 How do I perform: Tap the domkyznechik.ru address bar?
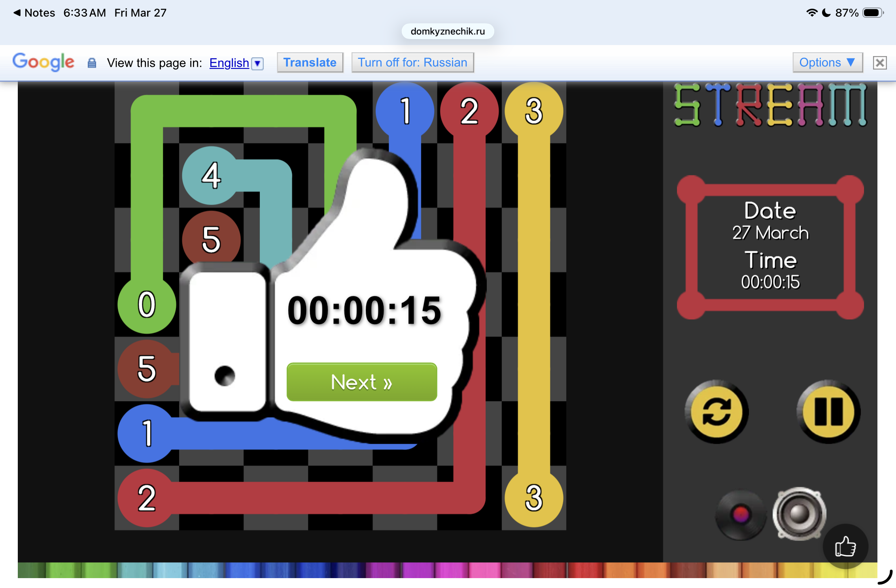pos(448,32)
